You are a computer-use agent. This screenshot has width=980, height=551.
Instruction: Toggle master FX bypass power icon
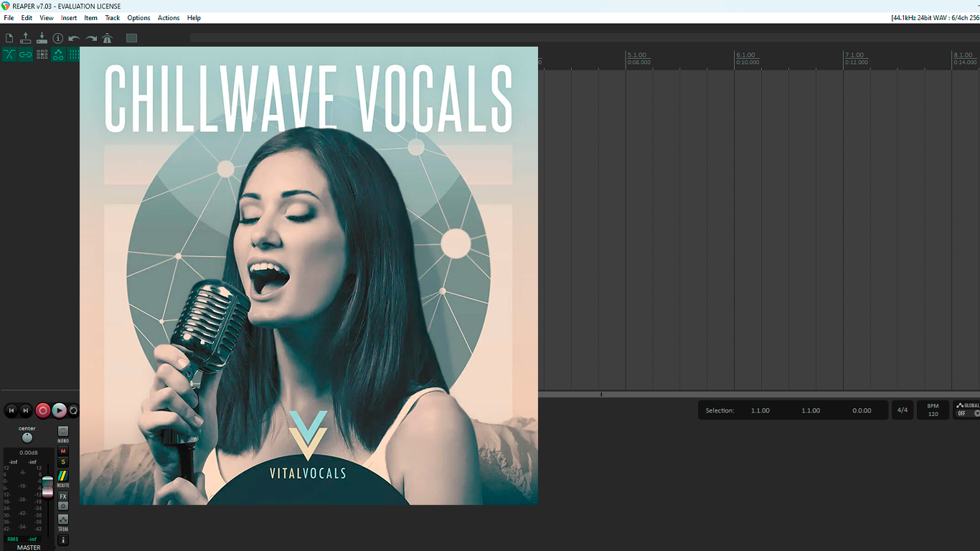point(63,506)
